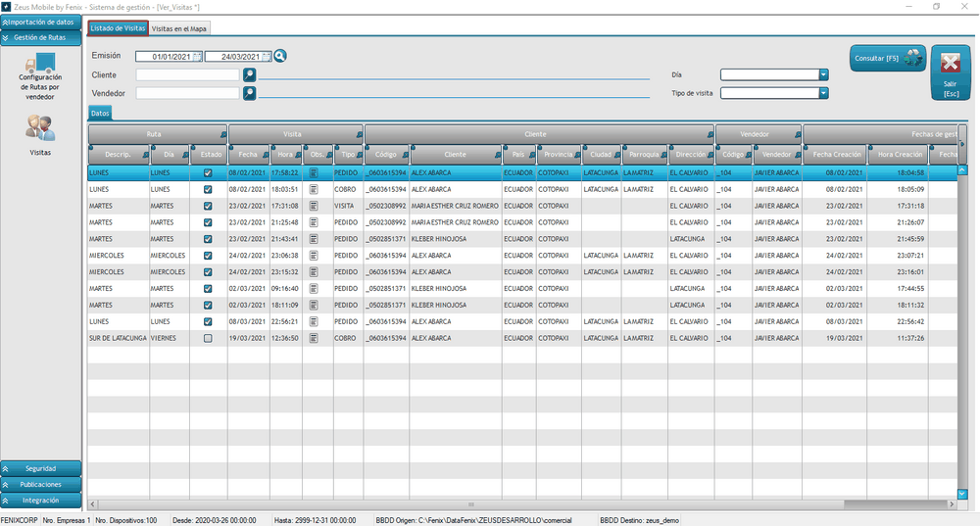This screenshot has height=526, width=980.
Task: Open observation note for 09:16:40 visit
Action: coord(314,289)
